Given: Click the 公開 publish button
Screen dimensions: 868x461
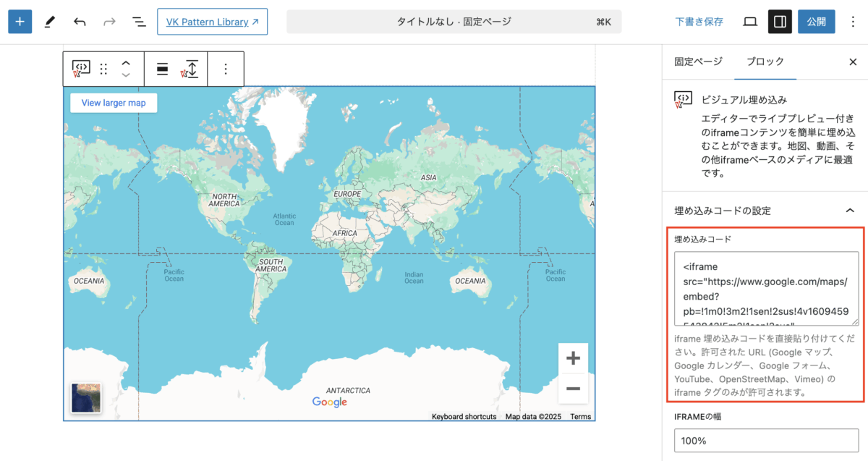Looking at the screenshot, I should (x=816, y=22).
